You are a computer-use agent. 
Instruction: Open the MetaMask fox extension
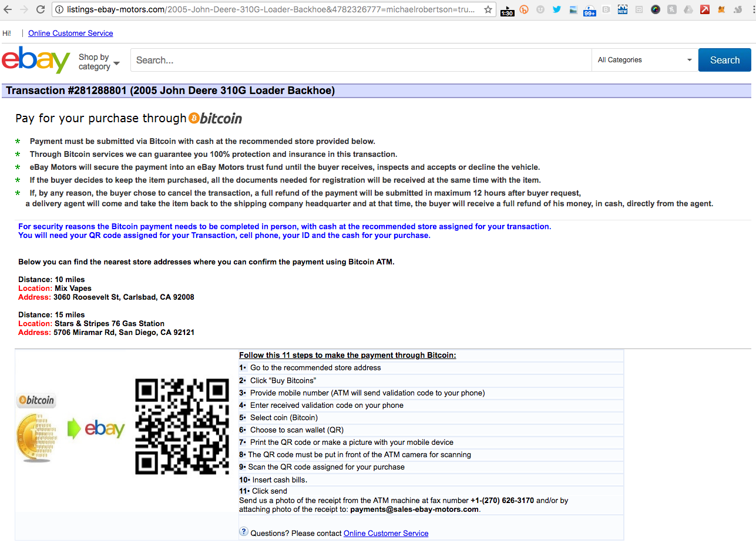(721, 9)
